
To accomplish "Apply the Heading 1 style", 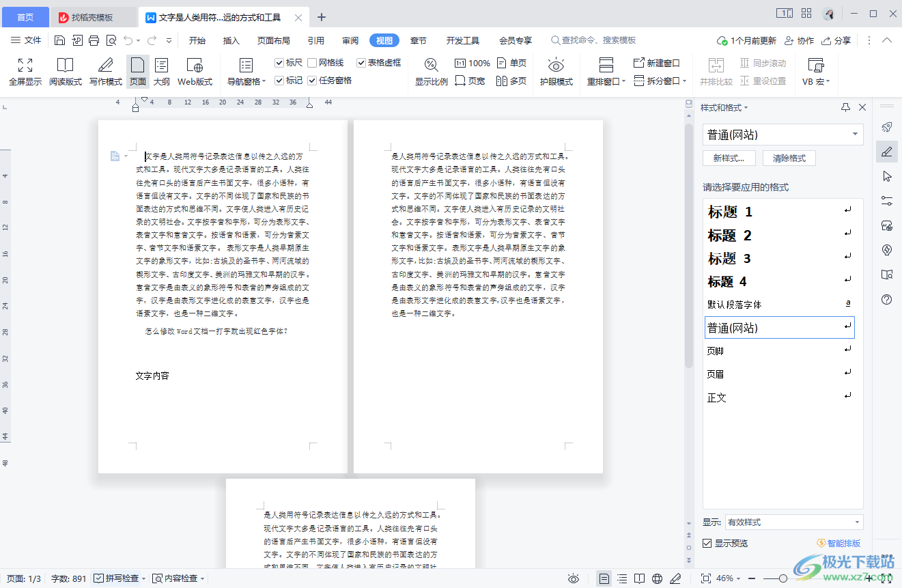I will (780, 212).
